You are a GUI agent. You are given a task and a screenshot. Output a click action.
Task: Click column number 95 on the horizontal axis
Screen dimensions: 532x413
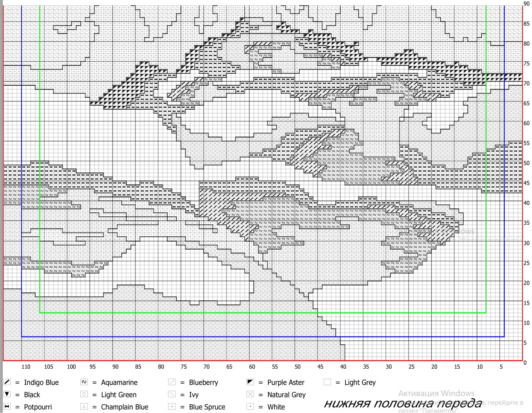[92, 367]
